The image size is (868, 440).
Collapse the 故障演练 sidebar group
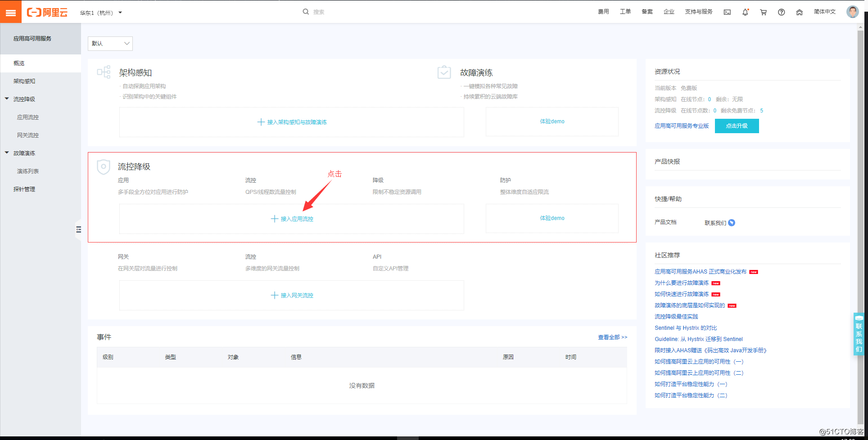pyautogui.click(x=7, y=153)
